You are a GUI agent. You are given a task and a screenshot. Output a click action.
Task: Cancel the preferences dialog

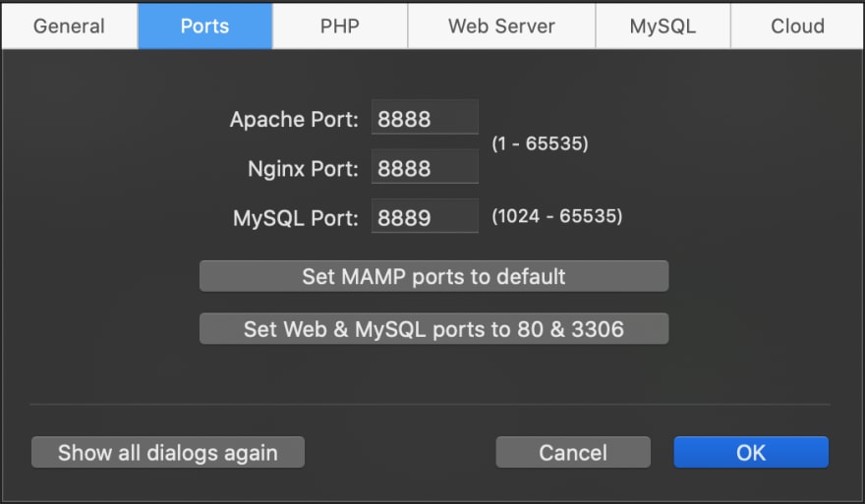[x=573, y=452]
